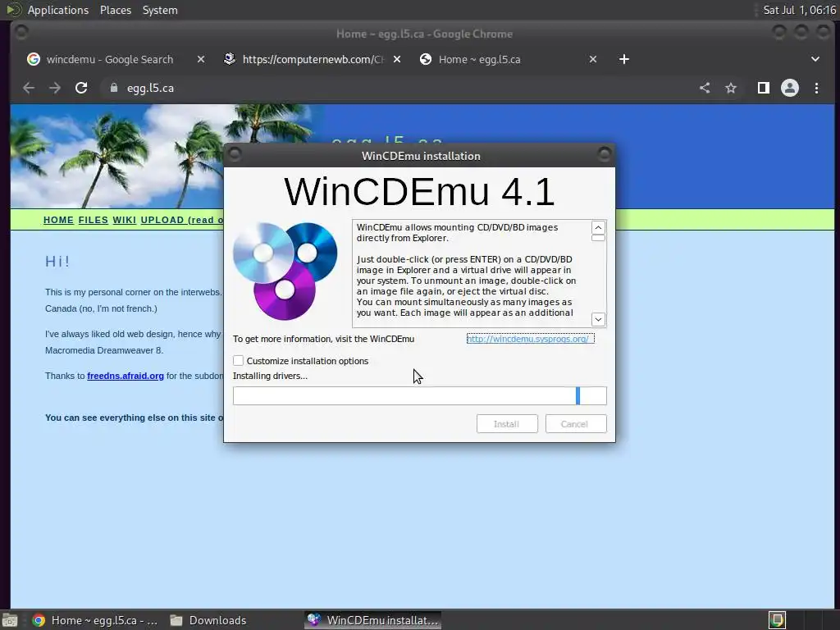Close the wincdemu Google Search tab

[200, 59]
